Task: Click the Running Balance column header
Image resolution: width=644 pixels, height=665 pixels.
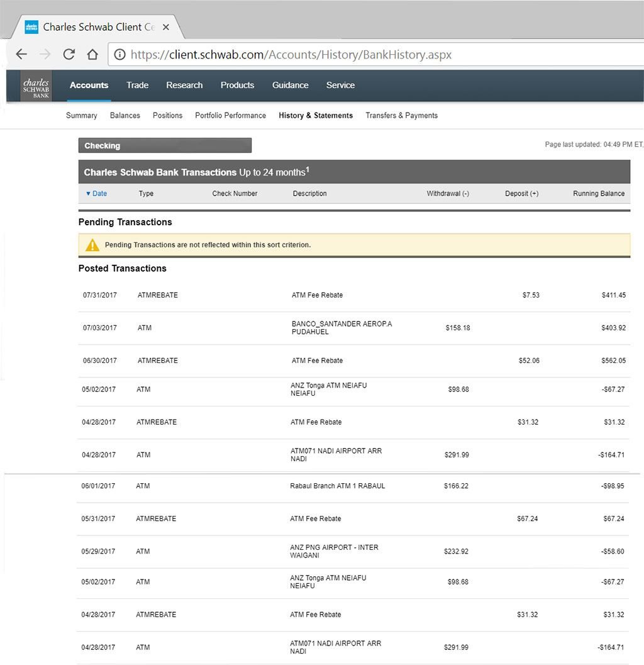Action: (599, 193)
